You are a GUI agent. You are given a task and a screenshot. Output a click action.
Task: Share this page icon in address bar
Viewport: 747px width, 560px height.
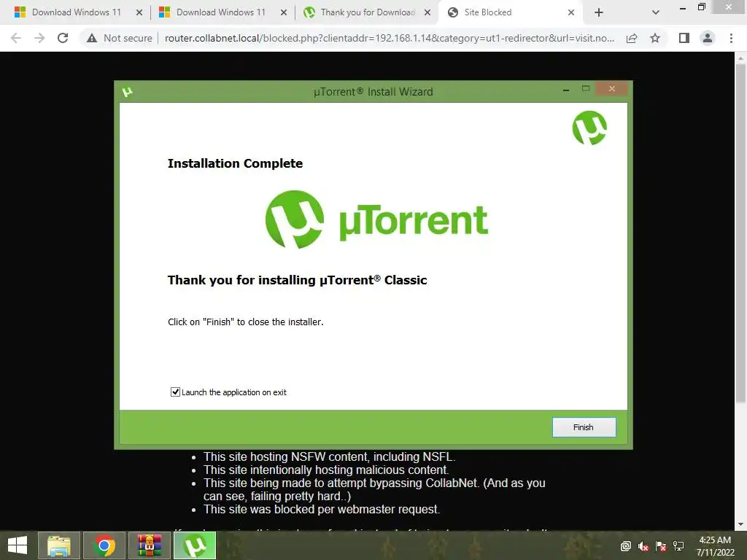click(632, 38)
